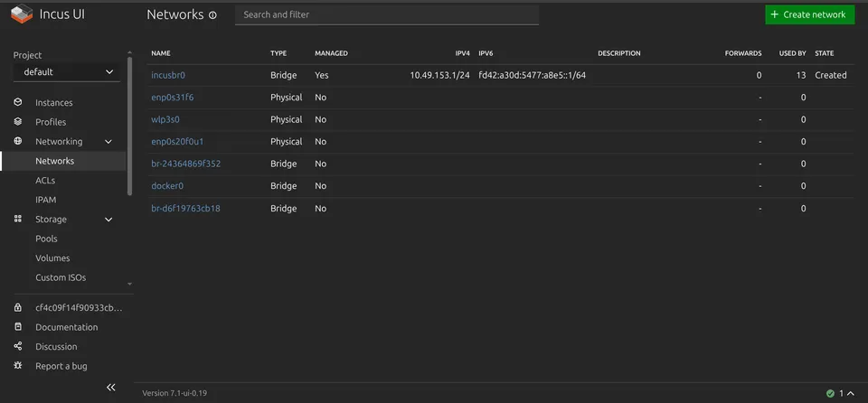Sort by the State column header
The width and height of the screenshot is (868, 403).
coord(825,53)
